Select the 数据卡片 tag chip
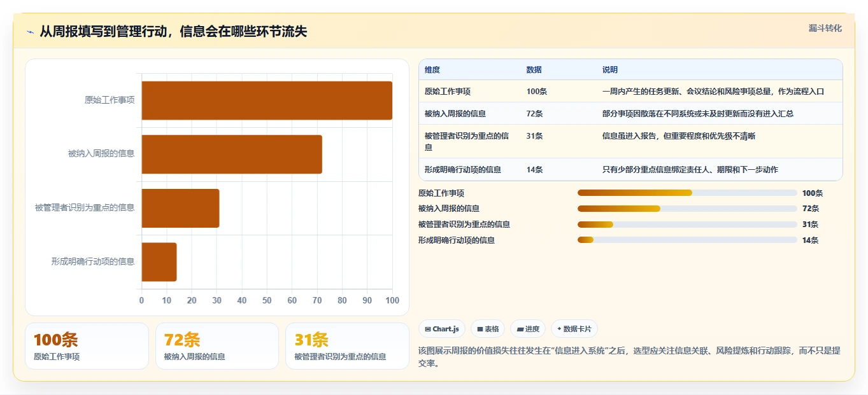Viewport: 868px width, 395px height. (574, 329)
